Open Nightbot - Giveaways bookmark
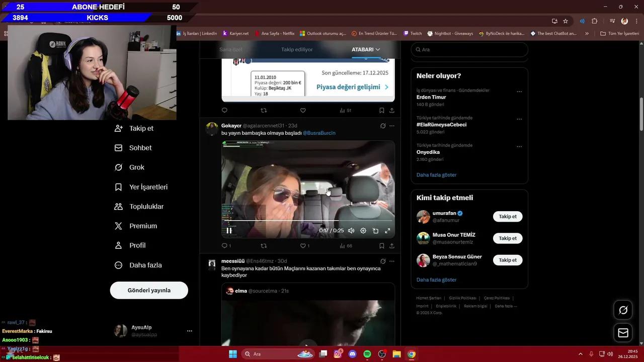The height and width of the screenshot is (362, 644). point(450,34)
